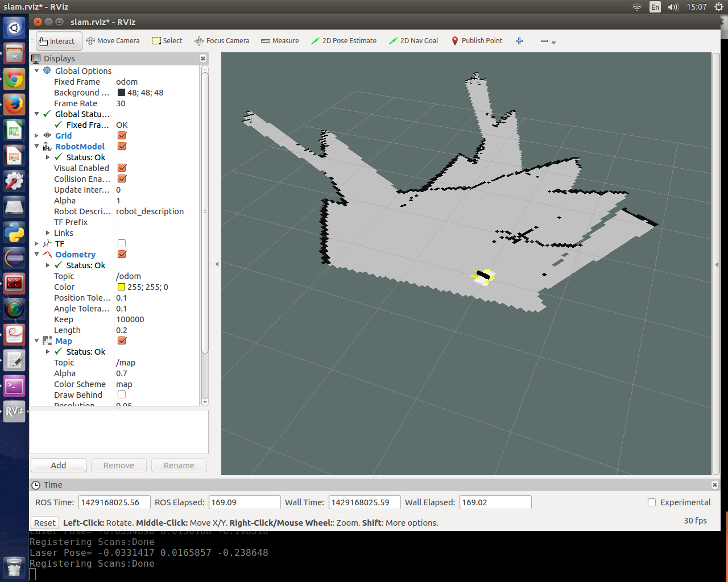Click the ROS Time field

(114, 502)
